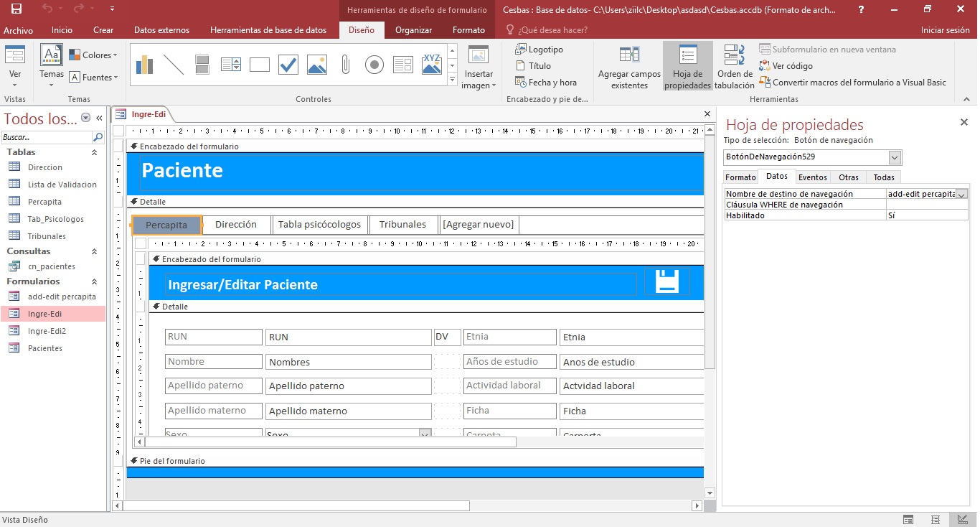
Task: Open navigation pane category menu
Action: click(86, 118)
